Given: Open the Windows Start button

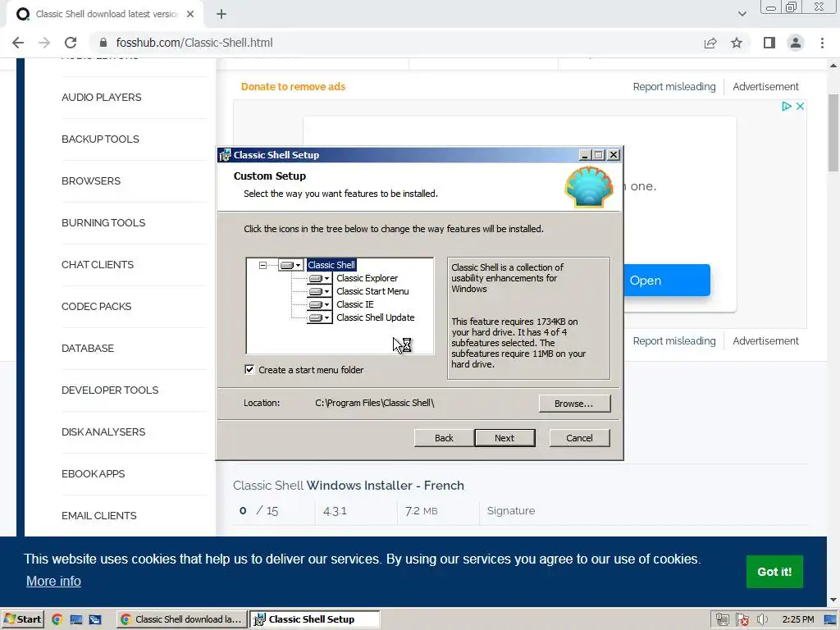Looking at the screenshot, I should pos(22,619).
